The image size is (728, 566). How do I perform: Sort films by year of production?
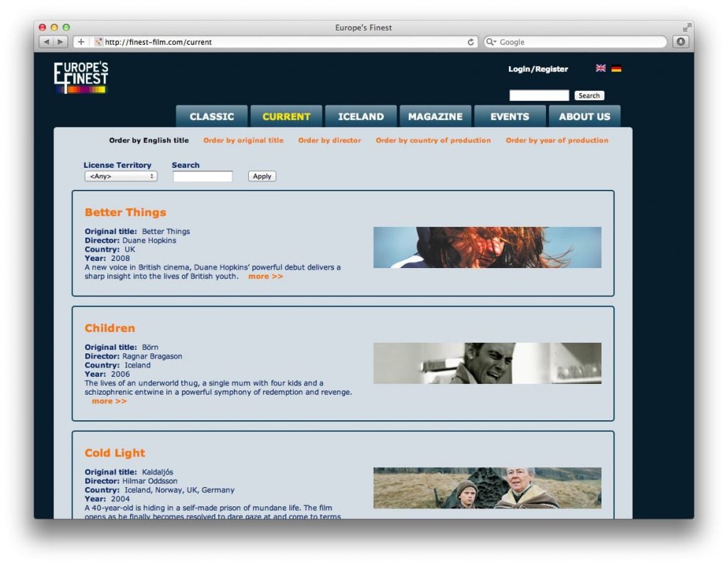click(x=557, y=140)
